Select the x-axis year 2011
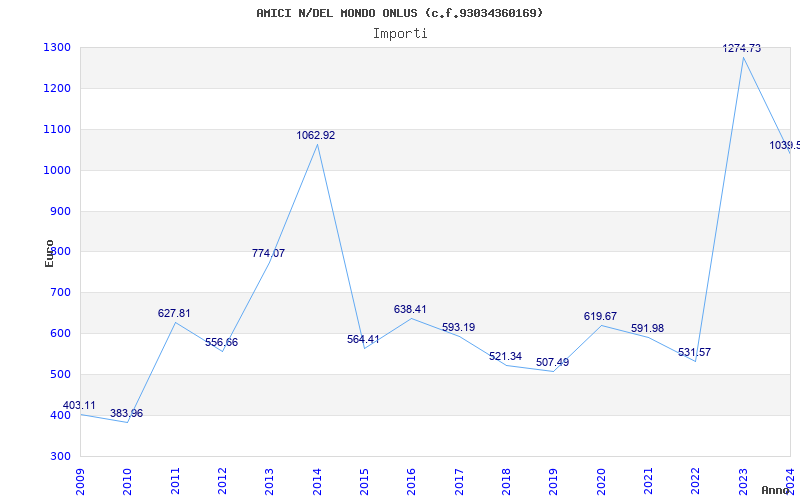Viewport: 800px width, 500px height. (x=175, y=481)
